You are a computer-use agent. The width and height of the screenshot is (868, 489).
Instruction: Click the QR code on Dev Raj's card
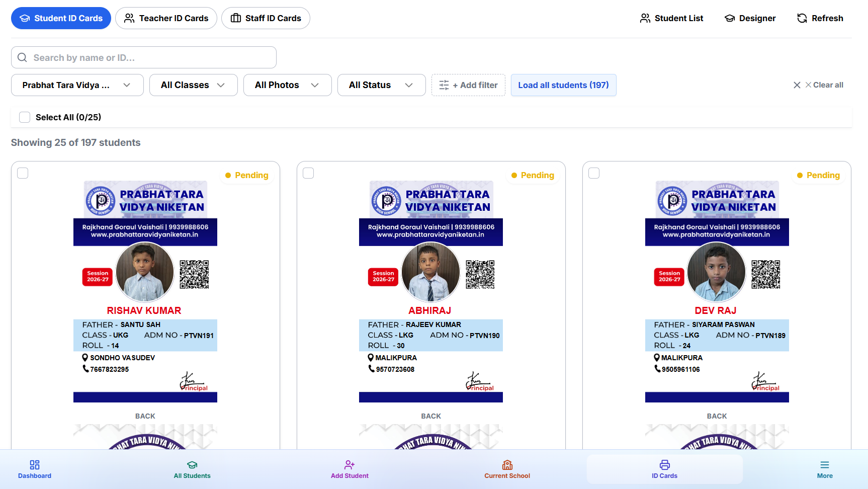[765, 274]
